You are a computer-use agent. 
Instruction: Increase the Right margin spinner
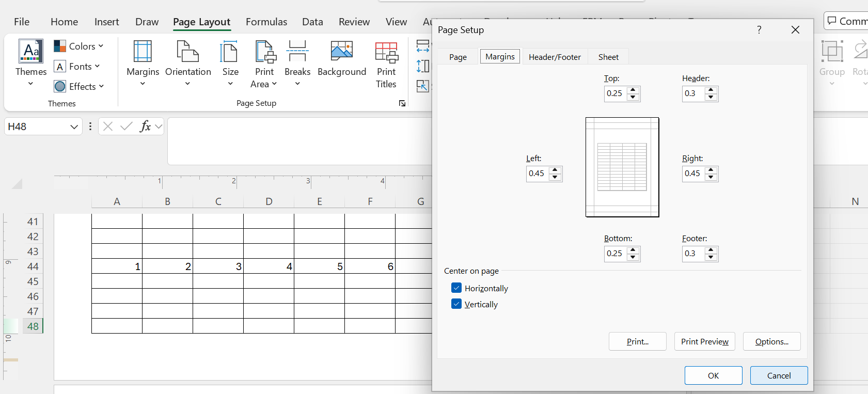click(x=711, y=170)
